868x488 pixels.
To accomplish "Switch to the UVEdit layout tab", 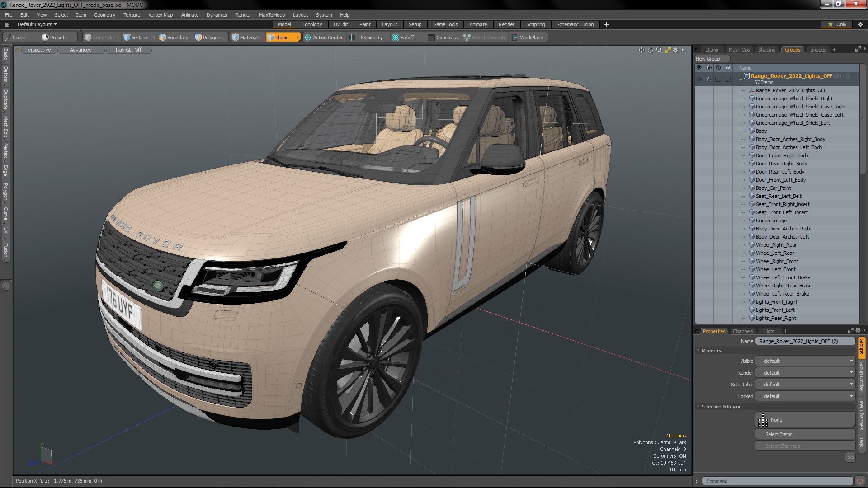I will click(340, 24).
